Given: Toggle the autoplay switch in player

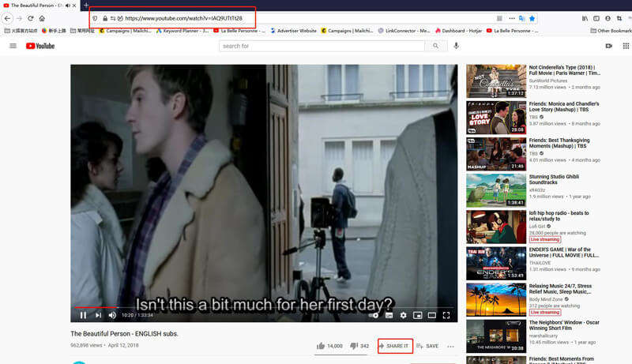Looking at the screenshot, I should click(374, 315).
